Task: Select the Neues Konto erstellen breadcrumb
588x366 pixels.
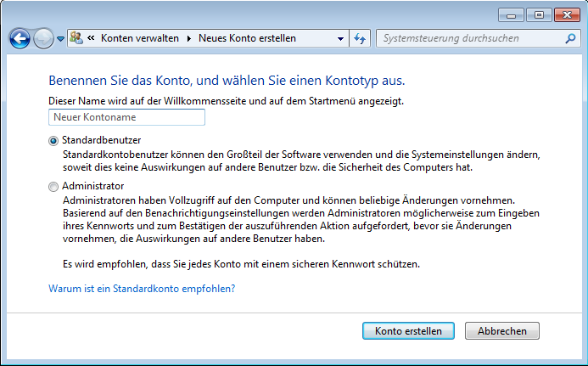Action: coord(247,38)
